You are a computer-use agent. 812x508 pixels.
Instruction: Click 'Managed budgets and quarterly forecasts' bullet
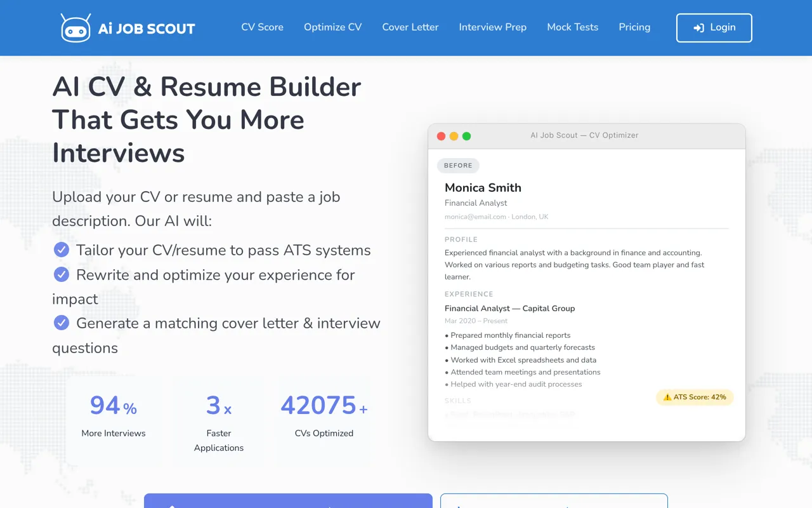click(520, 347)
